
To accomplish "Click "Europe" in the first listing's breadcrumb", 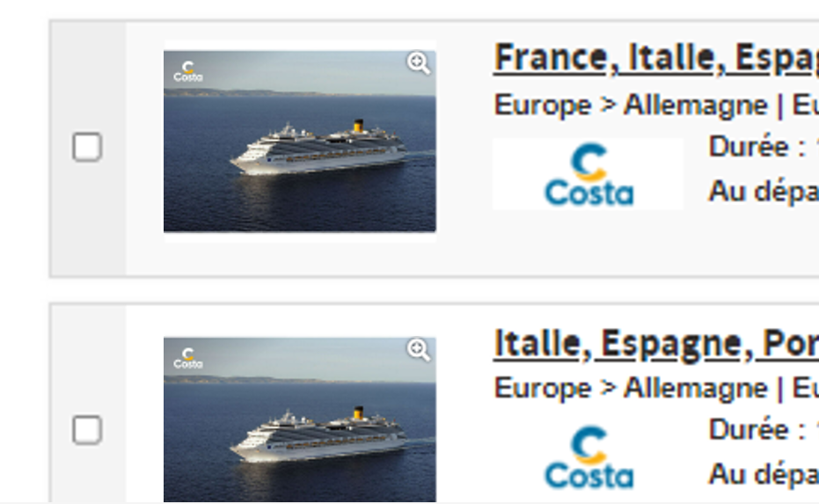I will tap(542, 106).
